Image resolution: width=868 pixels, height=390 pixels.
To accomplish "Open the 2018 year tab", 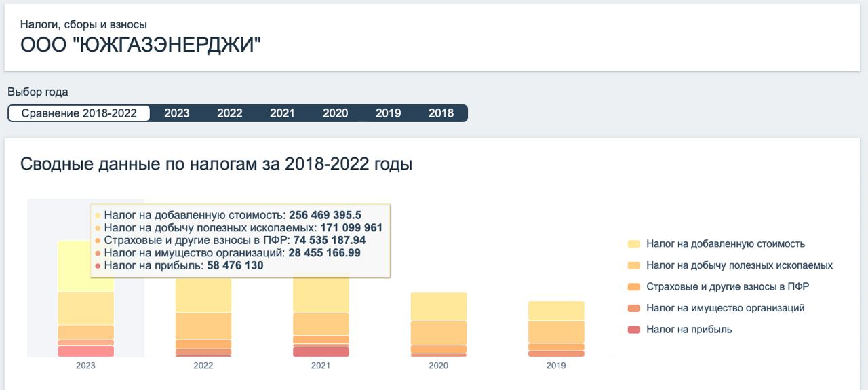I will (441, 113).
